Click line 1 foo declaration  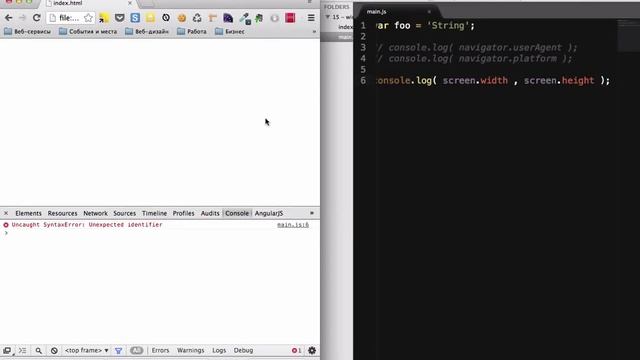pos(425,26)
